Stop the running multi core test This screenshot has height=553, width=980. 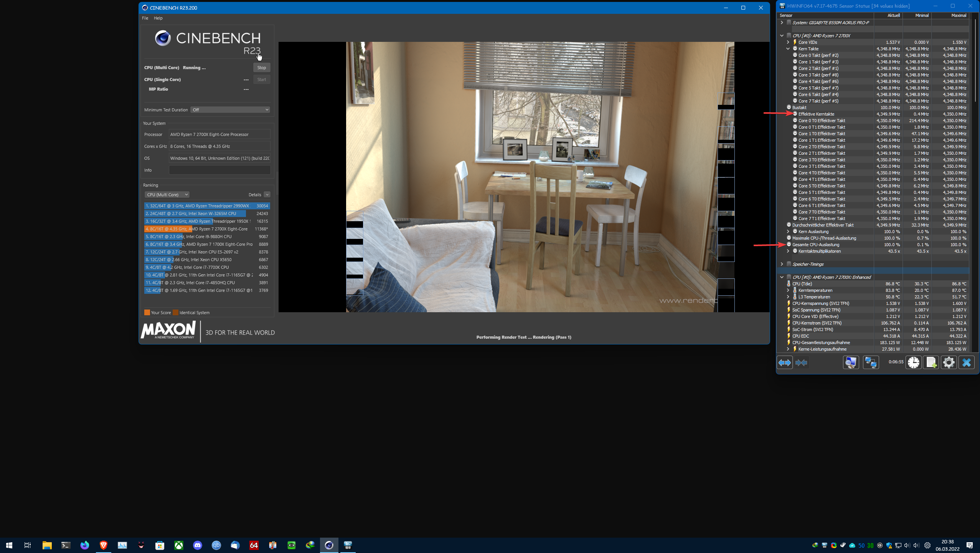(261, 68)
